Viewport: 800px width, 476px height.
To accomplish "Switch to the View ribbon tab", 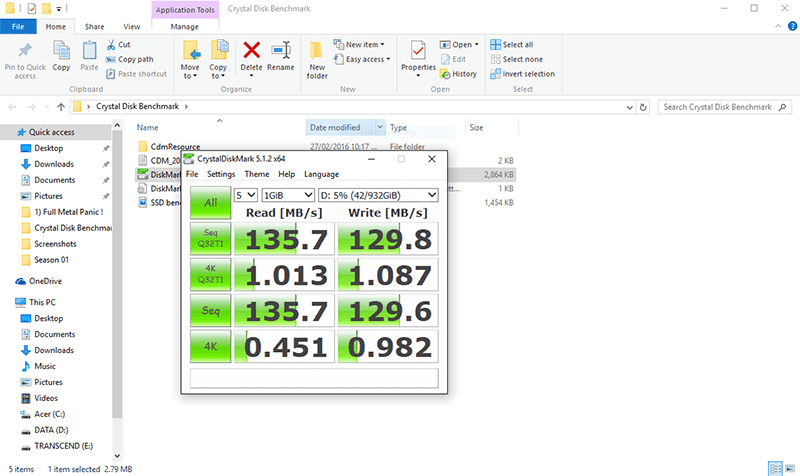I will (x=132, y=27).
